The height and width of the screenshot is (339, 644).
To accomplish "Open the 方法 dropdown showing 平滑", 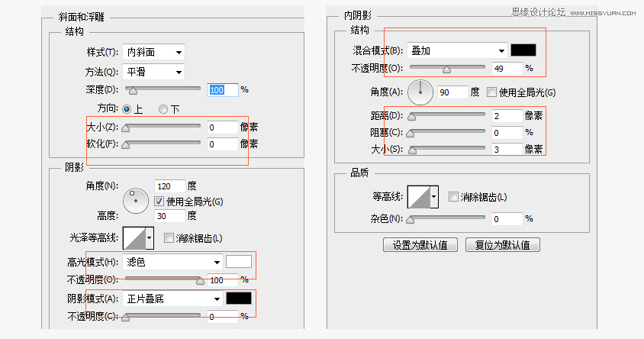I will (x=153, y=72).
